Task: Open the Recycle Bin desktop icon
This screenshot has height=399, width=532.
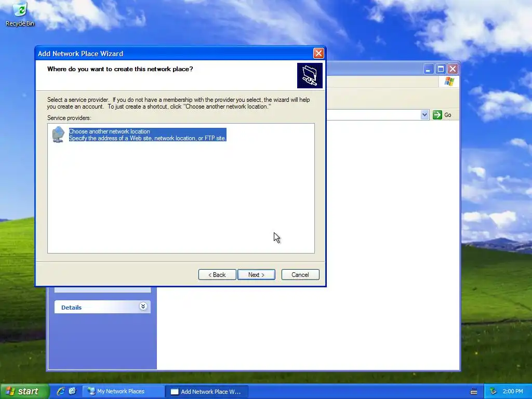Action: coord(20,14)
